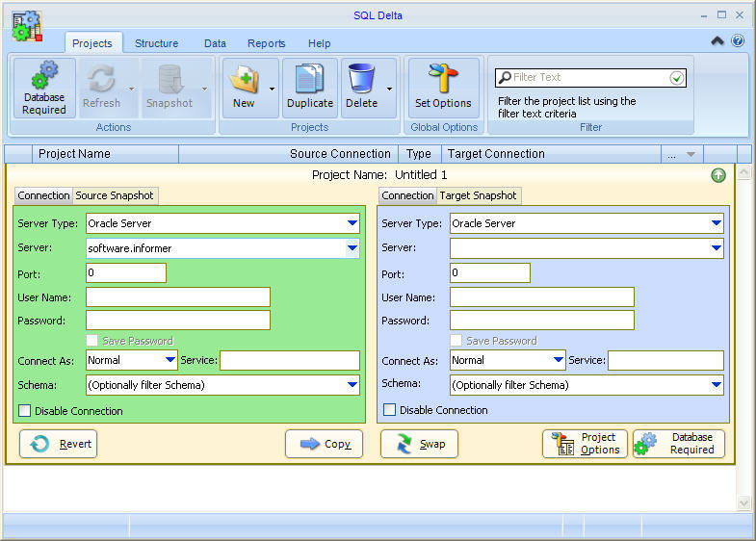Viewport: 756px width, 541px height.
Task: Select the Source Snapshot tab
Action: [115, 195]
